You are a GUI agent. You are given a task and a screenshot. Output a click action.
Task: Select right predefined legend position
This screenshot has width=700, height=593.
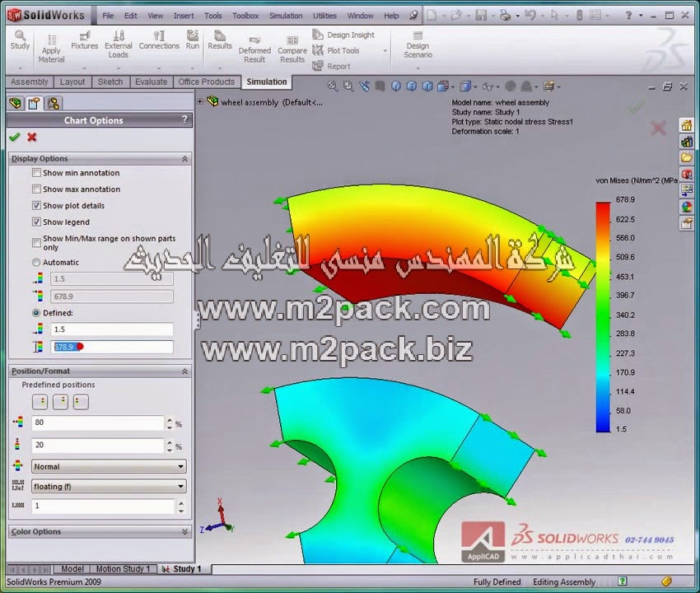(81, 402)
